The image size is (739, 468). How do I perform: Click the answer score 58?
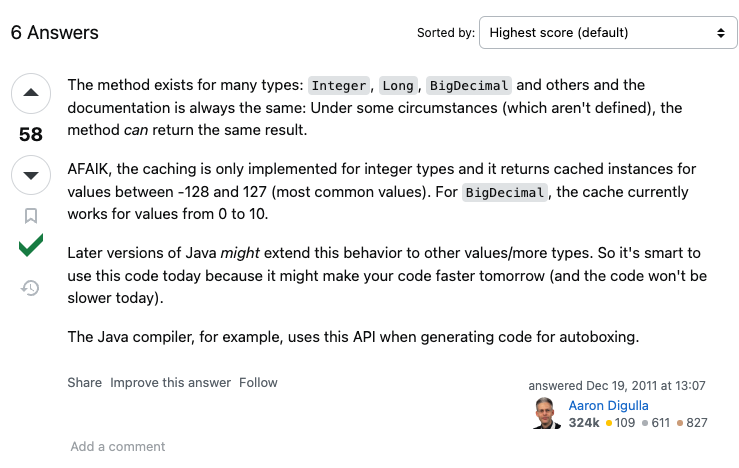[31, 135]
